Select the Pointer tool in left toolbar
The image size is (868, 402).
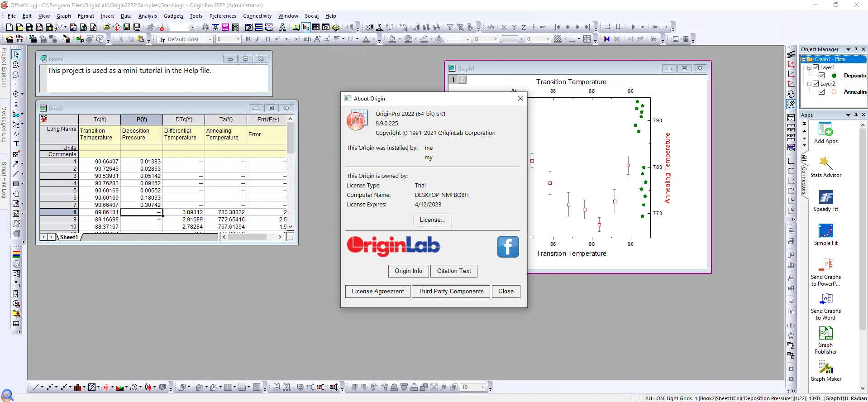tap(16, 54)
